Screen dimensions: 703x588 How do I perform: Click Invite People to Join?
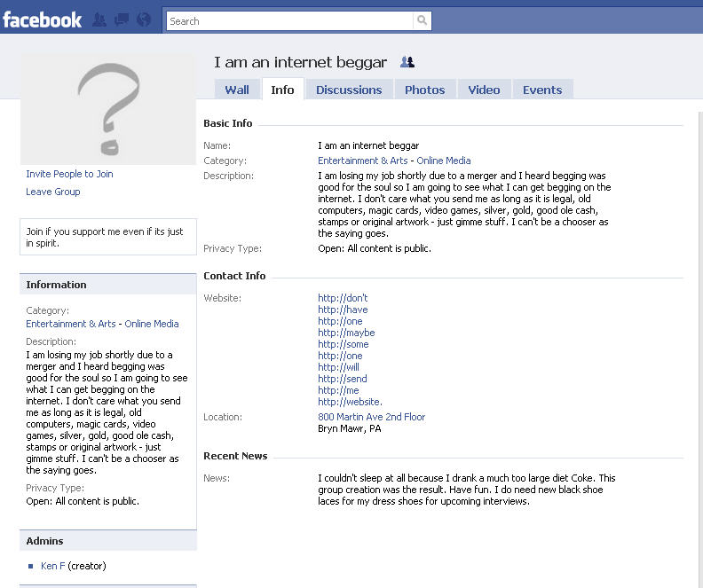click(69, 174)
